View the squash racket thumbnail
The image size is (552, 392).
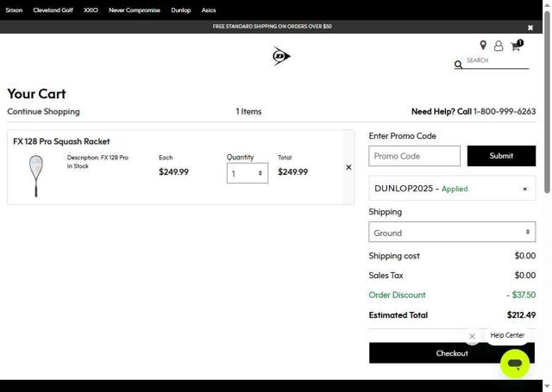[x=36, y=176]
